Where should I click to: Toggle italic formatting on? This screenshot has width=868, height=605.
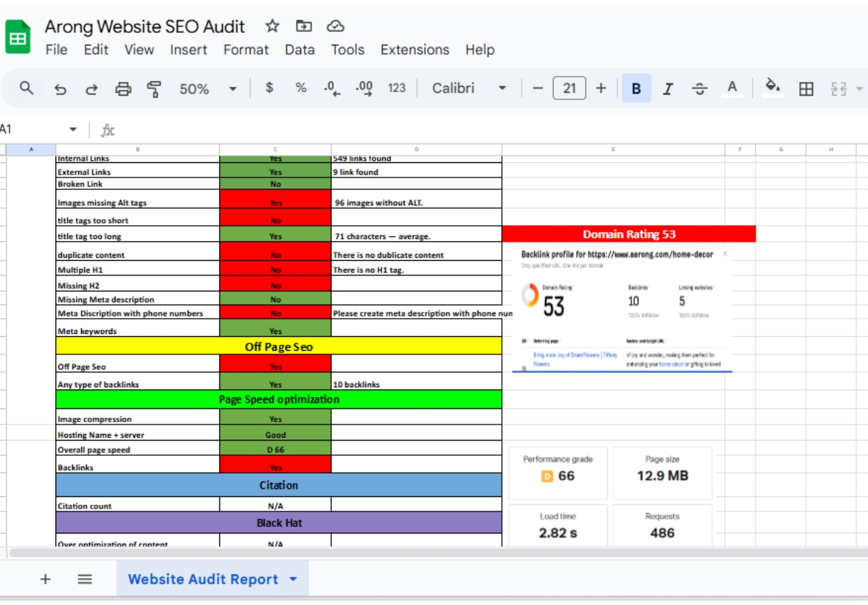(669, 88)
